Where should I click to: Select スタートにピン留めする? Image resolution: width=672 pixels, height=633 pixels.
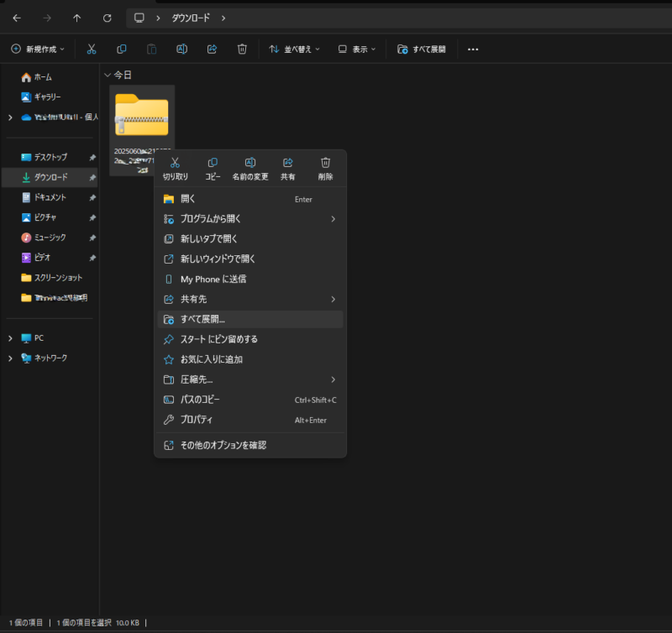point(250,339)
